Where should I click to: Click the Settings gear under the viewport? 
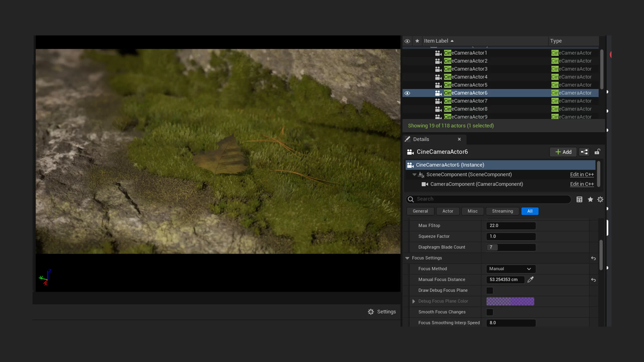point(371,312)
